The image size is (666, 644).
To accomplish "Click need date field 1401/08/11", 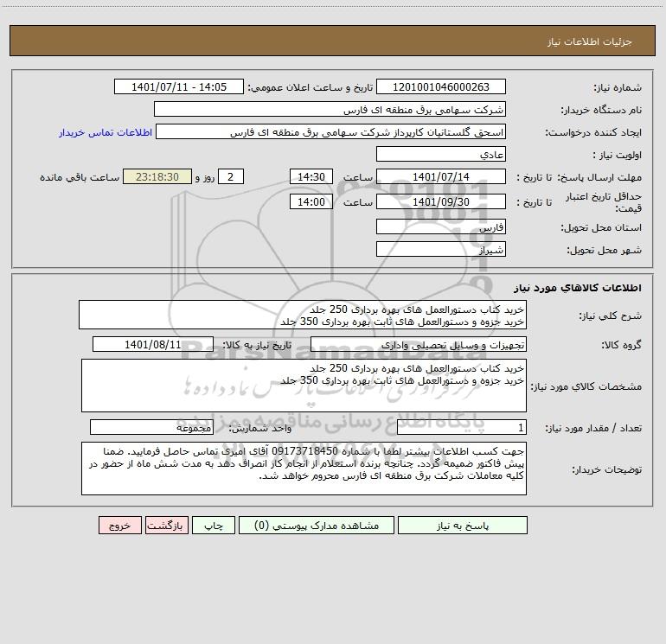I will click(x=153, y=344).
